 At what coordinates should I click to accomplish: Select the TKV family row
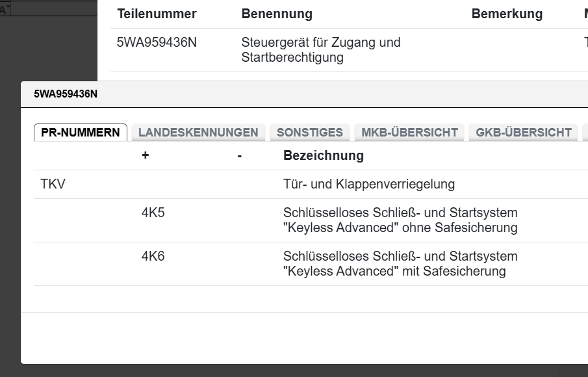(x=53, y=185)
